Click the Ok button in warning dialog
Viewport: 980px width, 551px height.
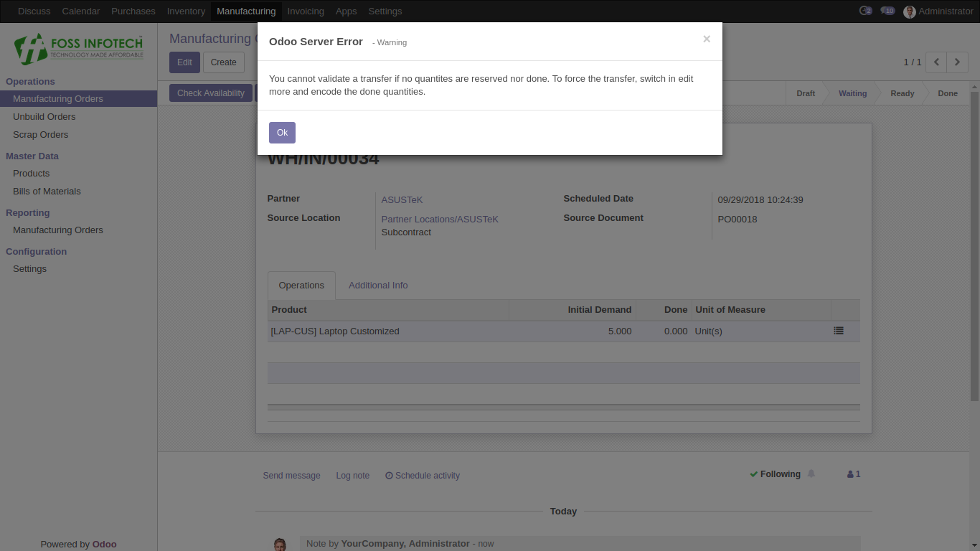tap(282, 133)
